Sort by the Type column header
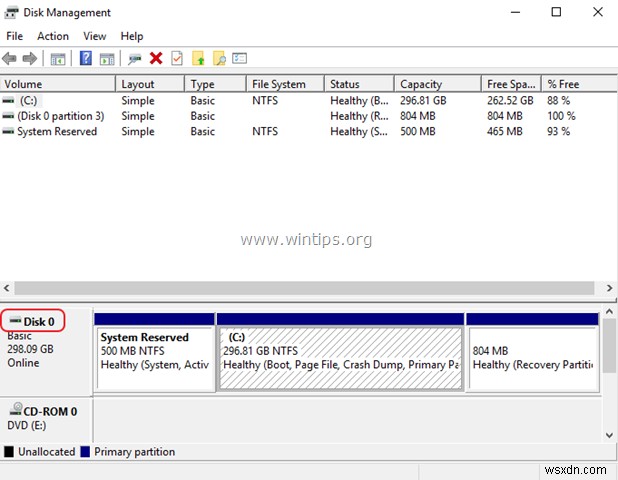This screenshot has width=618, height=480. pyautogui.click(x=216, y=84)
